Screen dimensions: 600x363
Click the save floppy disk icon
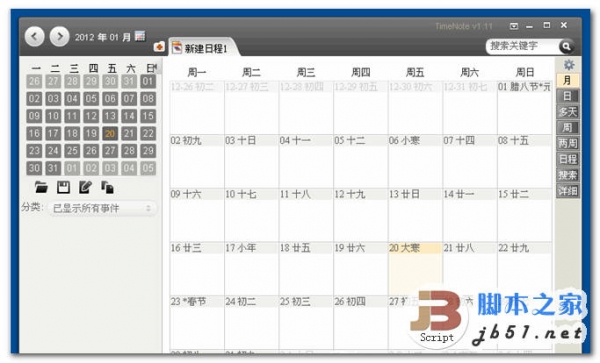pos(63,187)
